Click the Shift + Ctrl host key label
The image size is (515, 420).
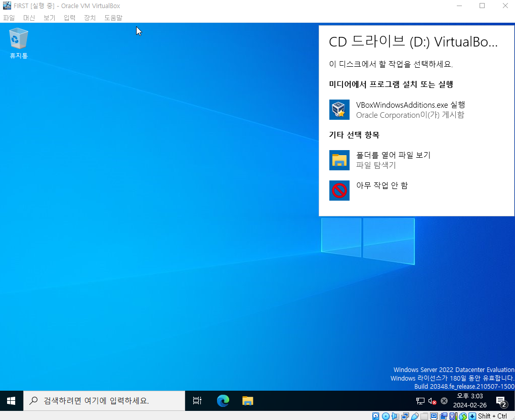coord(492,416)
